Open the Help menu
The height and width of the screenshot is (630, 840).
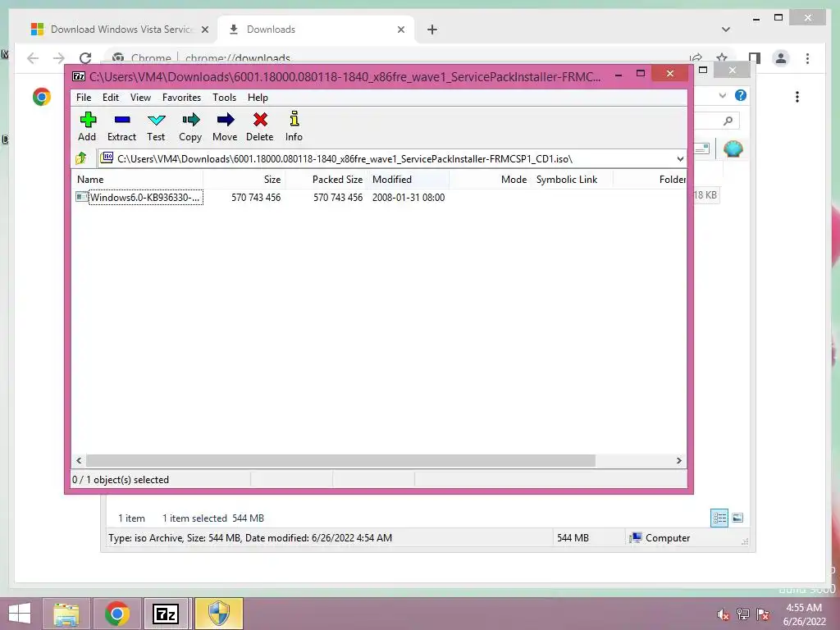click(x=258, y=98)
